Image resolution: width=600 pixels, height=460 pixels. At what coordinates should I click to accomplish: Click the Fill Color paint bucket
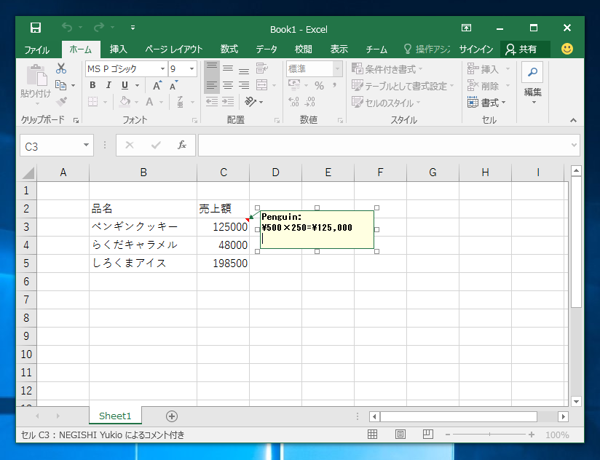pos(125,102)
